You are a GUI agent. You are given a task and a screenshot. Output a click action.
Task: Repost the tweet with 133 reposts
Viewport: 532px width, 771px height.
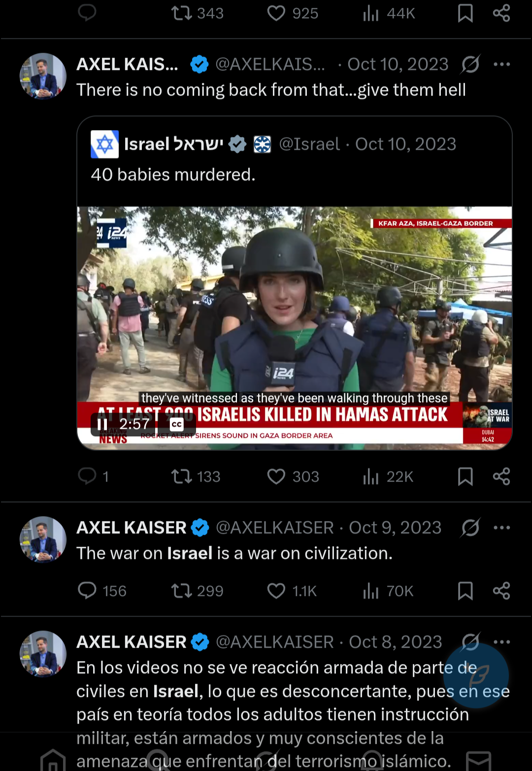181,476
